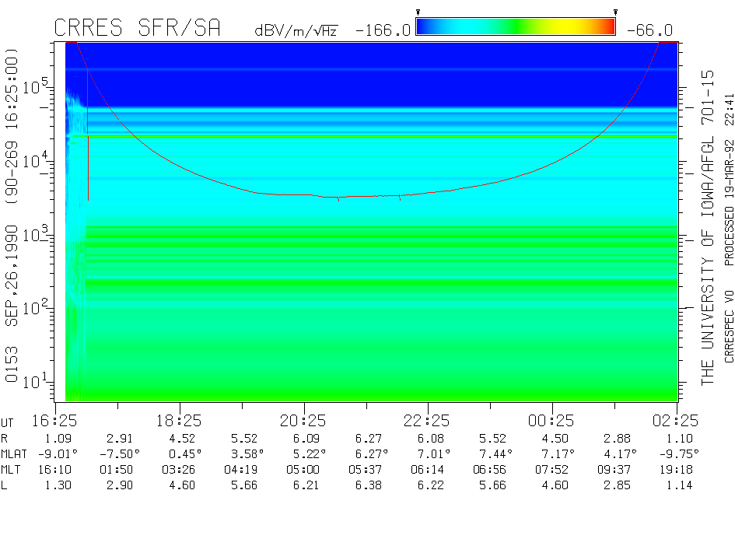Click the 20:25 UT axis label

click(303, 421)
